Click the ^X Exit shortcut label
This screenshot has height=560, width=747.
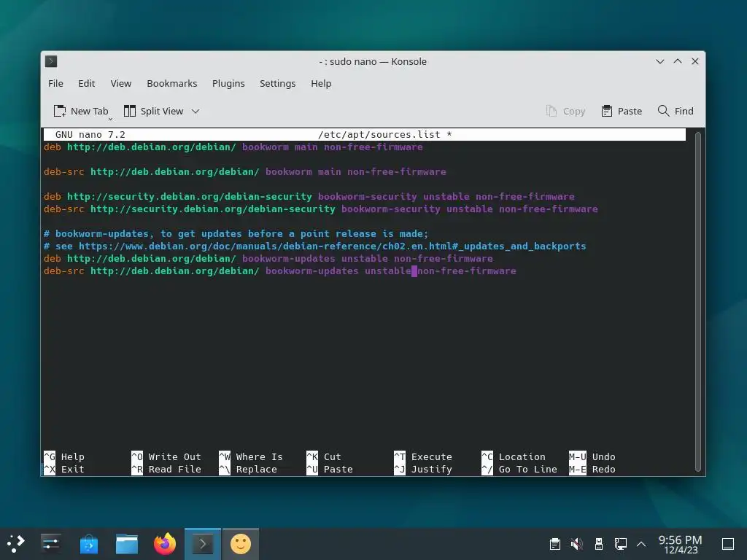tap(64, 469)
